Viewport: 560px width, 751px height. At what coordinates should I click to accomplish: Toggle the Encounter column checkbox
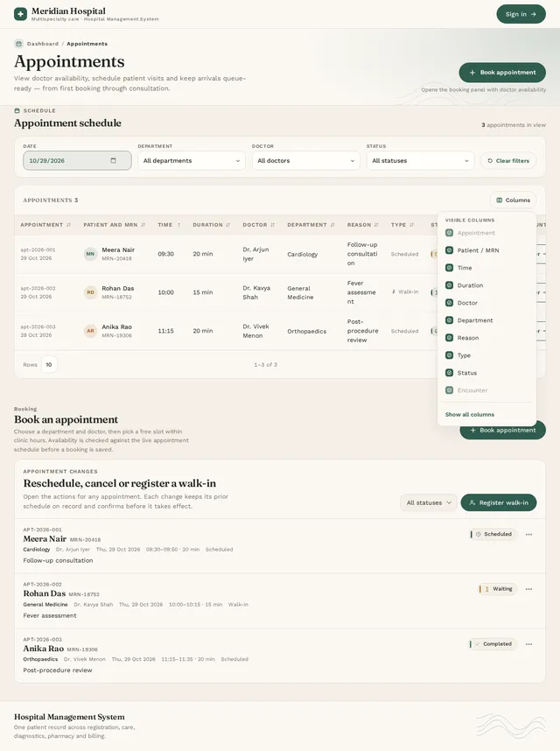(450, 390)
